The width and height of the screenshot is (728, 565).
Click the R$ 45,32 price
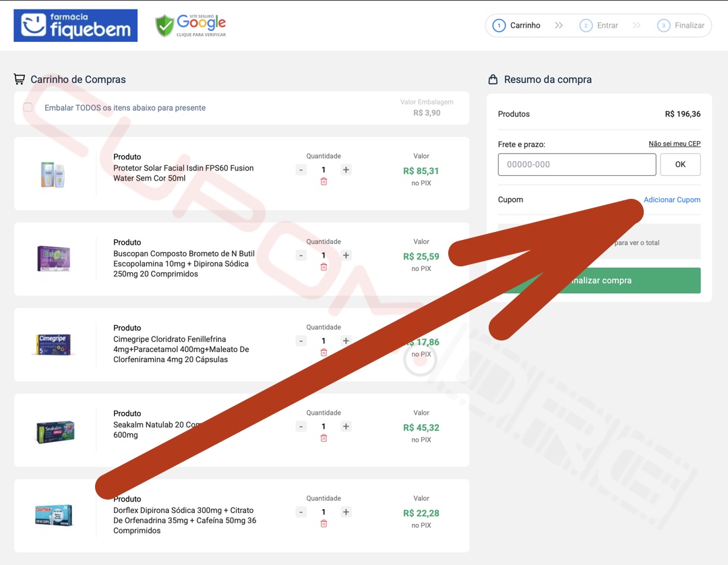421,427
